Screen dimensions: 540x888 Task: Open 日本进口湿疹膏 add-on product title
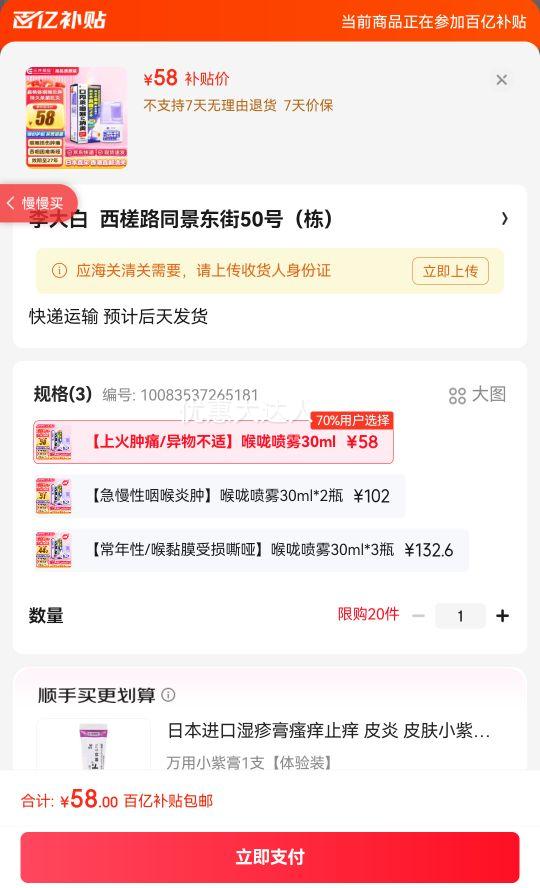[x=328, y=731]
